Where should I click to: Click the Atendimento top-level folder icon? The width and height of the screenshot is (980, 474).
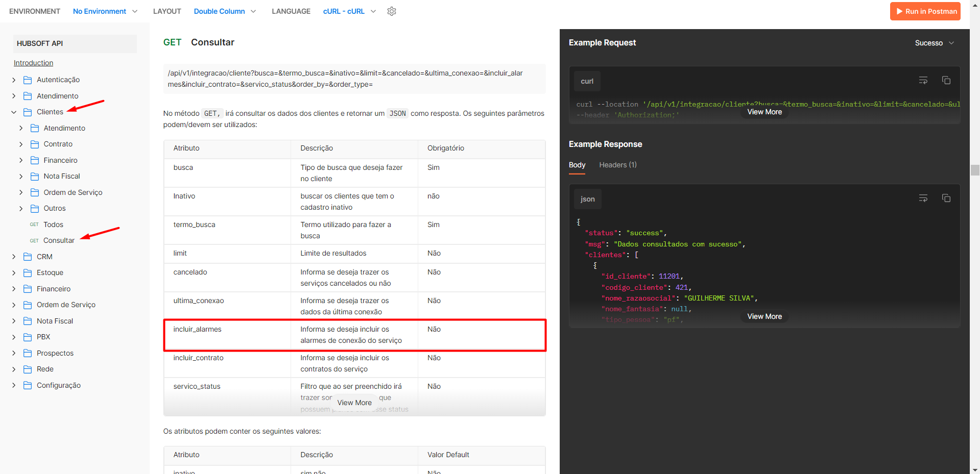point(28,96)
